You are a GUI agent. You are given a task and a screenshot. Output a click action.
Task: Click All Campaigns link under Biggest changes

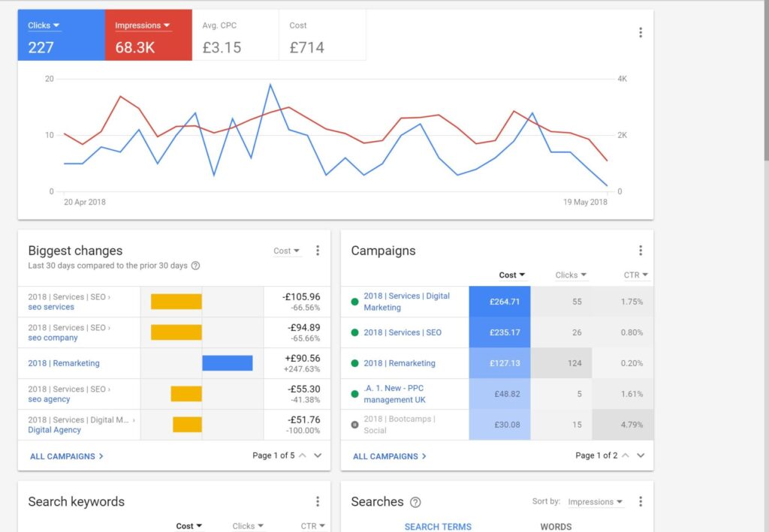pyautogui.click(x=67, y=455)
